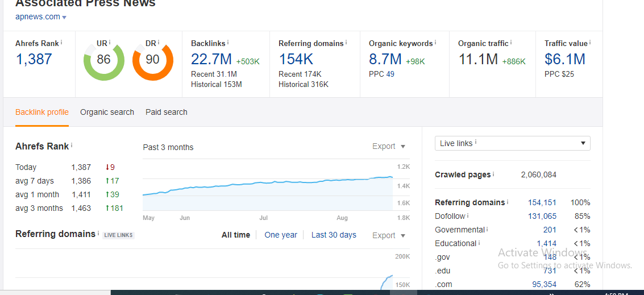644x295 pixels.
Task: Select the Last 30 days time range
Action: coord(334,235)
